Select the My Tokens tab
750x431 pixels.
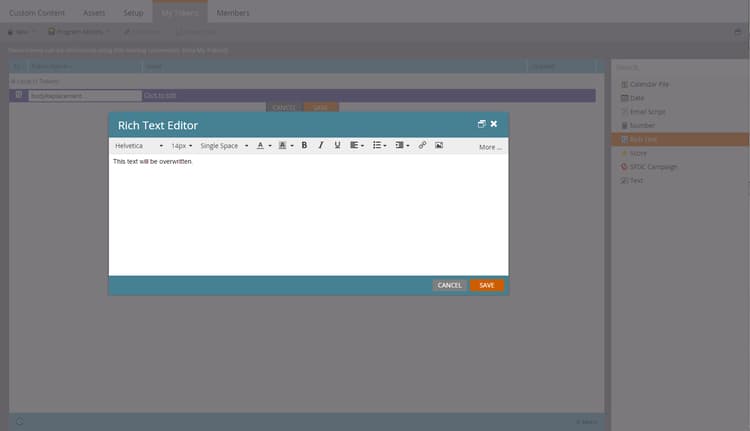pyautogui.click(x=180, y=13)
